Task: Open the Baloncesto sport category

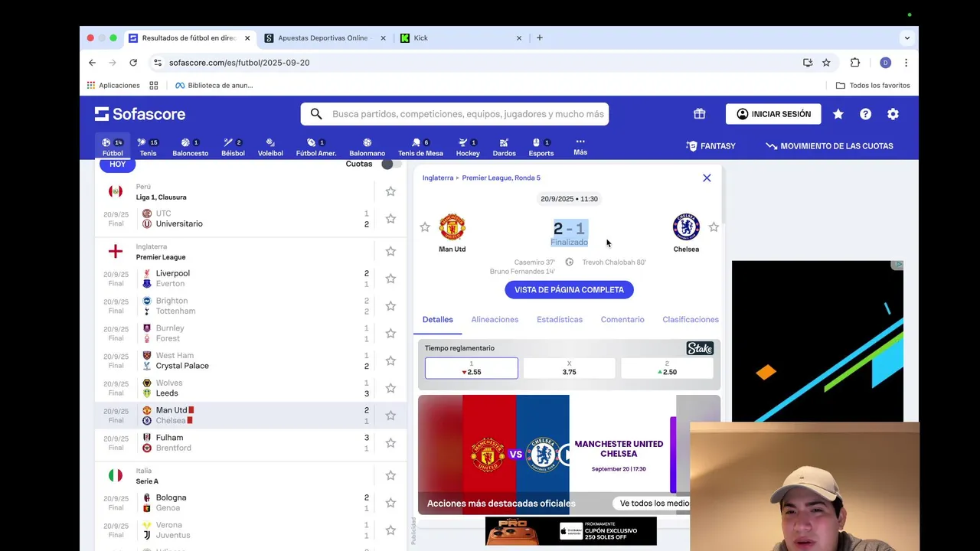Action: (190, 147)
